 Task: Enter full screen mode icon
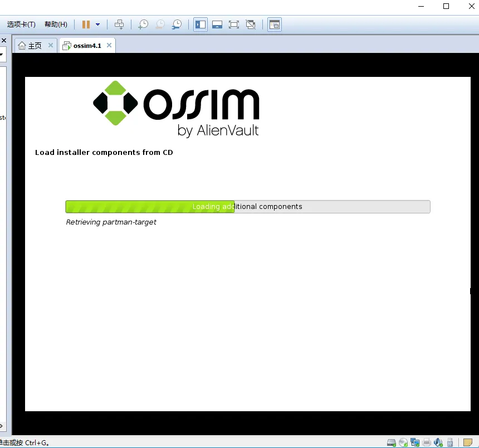pos(234,25)
